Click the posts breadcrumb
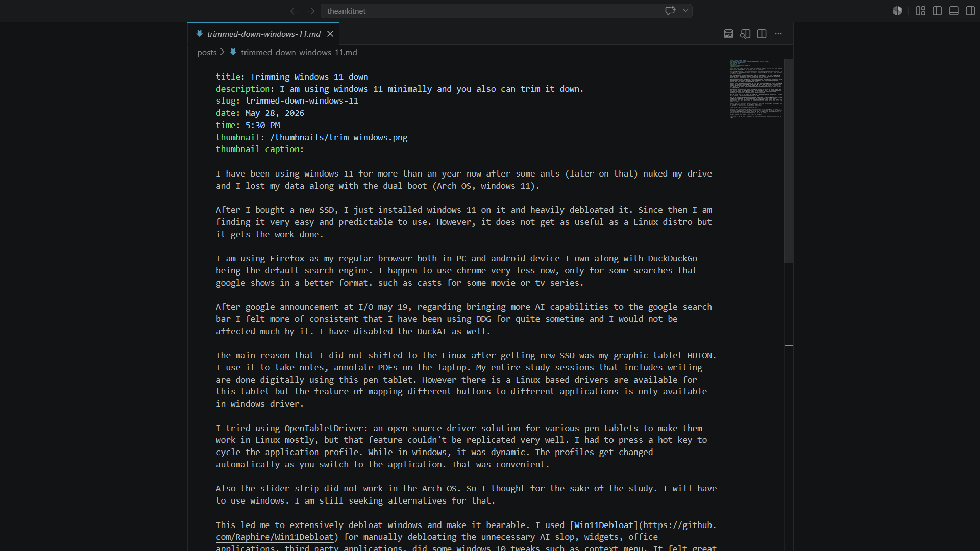The image size is (980, 551). 207,52
